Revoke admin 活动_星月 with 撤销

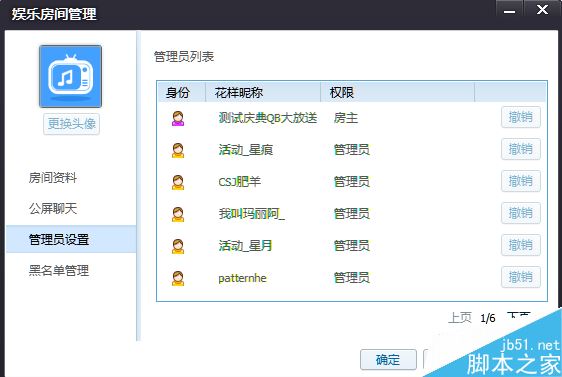pyautogui.click(x=521, y=245)
